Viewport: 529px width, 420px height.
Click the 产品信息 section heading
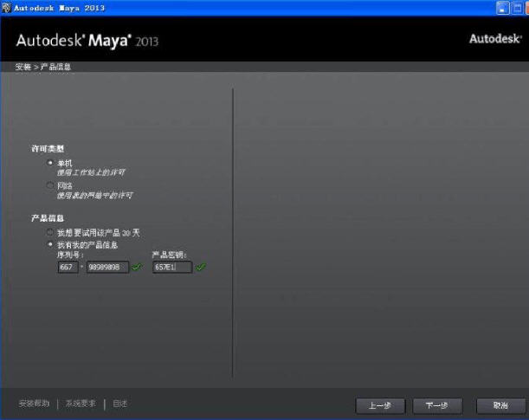[48, 218]
